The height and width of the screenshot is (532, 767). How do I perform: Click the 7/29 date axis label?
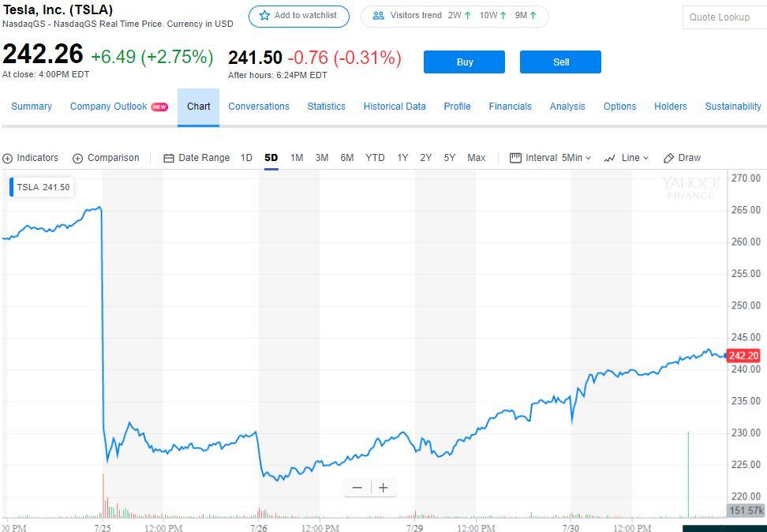415,528
